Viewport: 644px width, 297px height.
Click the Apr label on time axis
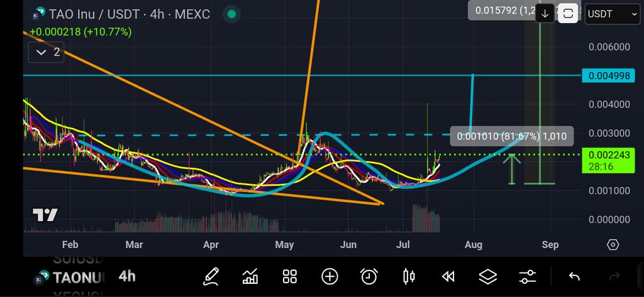pos(211,245)
